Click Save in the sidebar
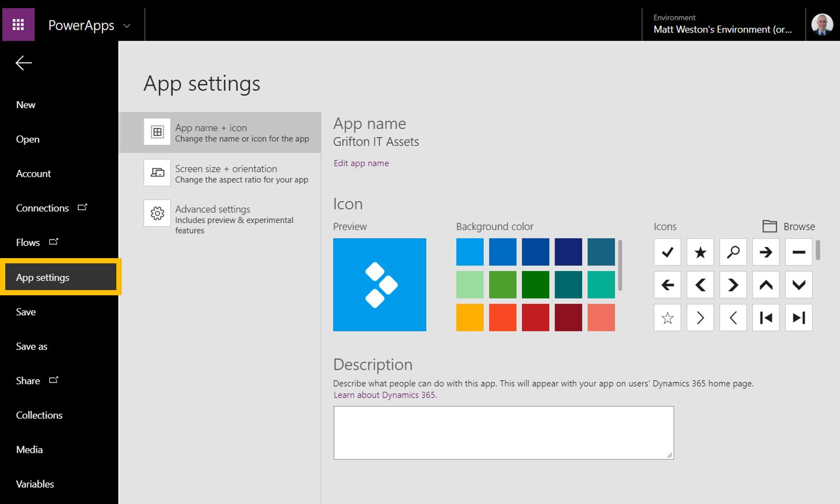 point(26,312)
